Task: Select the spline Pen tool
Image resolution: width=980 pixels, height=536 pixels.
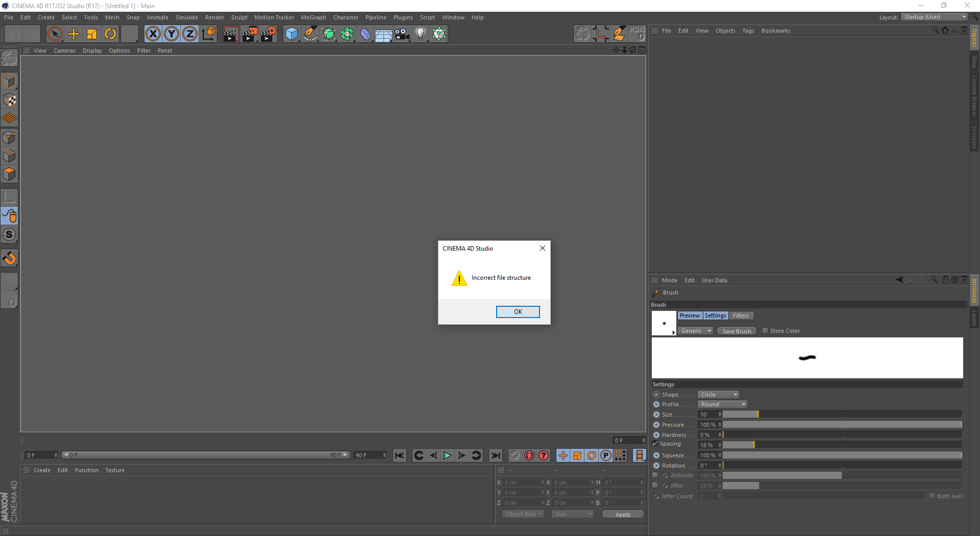Action: [310, 34]
